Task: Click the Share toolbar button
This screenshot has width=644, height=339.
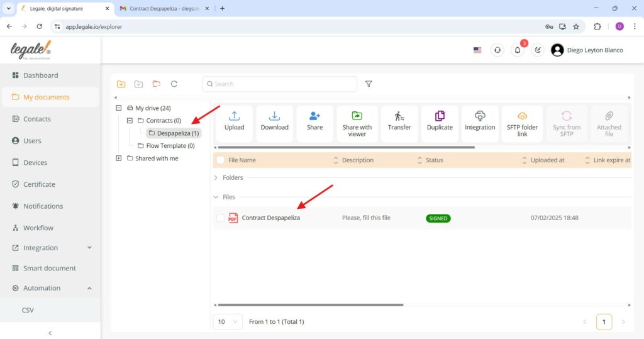Action: (314, 124)
